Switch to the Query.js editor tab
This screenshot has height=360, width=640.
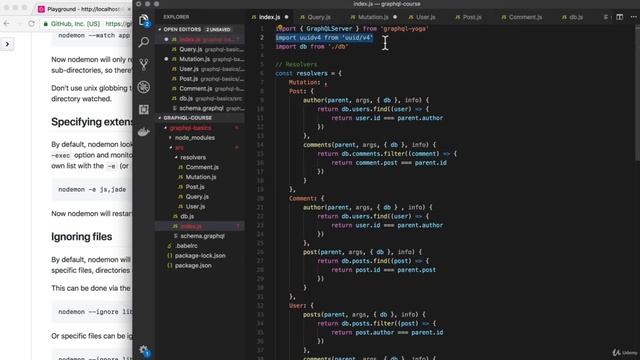coord(318,17)
